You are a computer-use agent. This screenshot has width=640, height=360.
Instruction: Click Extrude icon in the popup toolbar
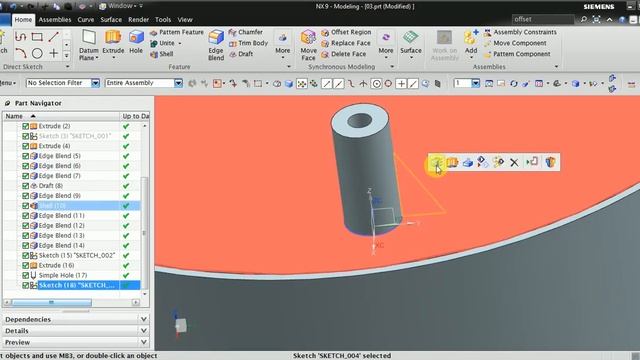(x=452, y=162)
